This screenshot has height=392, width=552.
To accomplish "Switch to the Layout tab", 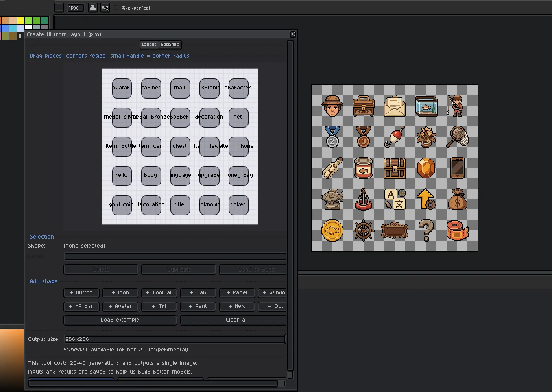I will pos(149,44).
